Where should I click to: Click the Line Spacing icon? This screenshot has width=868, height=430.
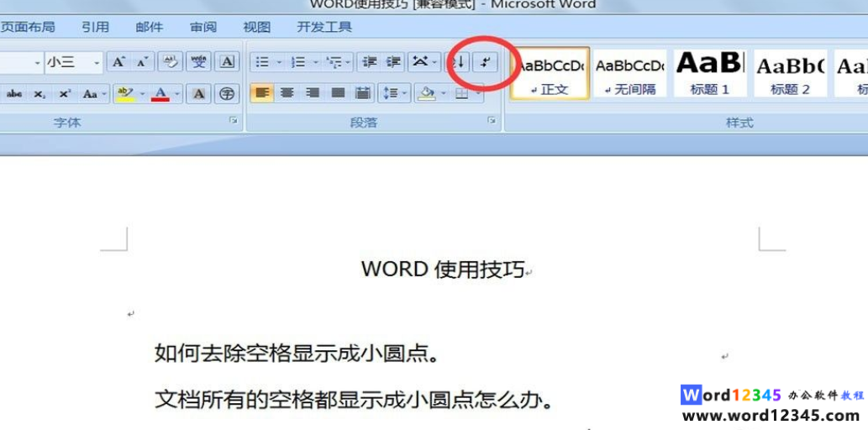(x=390, y=93)
